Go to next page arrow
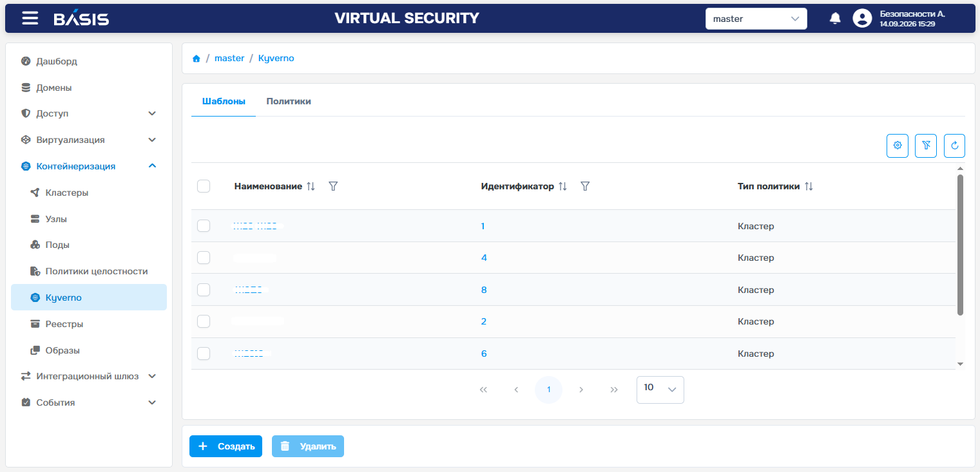Viewport: 980px width, 472px height. pos(581,390)
